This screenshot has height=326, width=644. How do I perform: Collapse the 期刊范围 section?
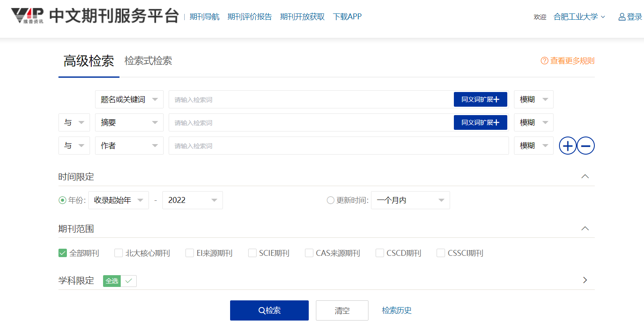[585, 229]
